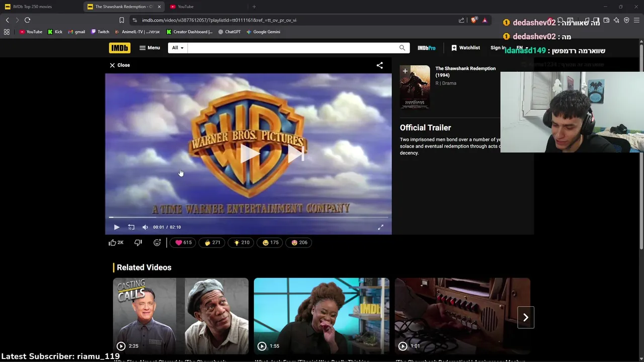The image size is (644, 362).
Task: Open the AnimeIL-TV bookmark
Action: point(137,32)
